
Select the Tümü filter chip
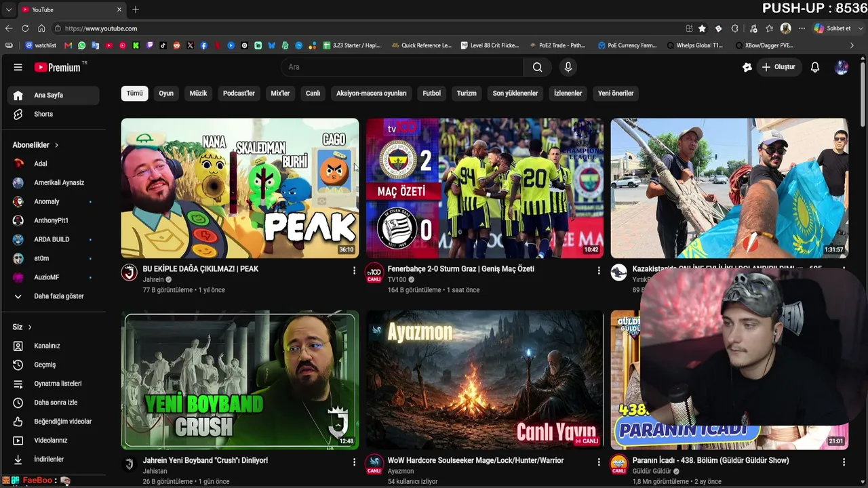135,94
